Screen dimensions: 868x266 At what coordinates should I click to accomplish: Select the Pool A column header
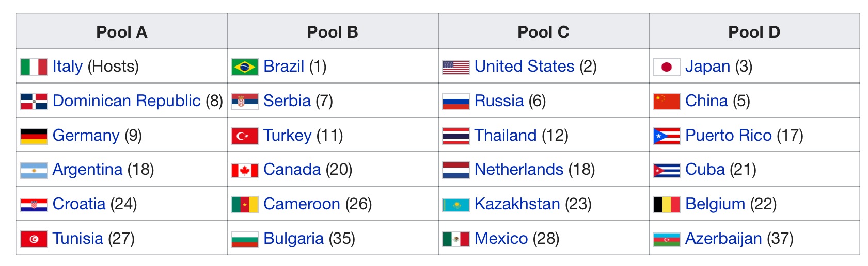122,32
